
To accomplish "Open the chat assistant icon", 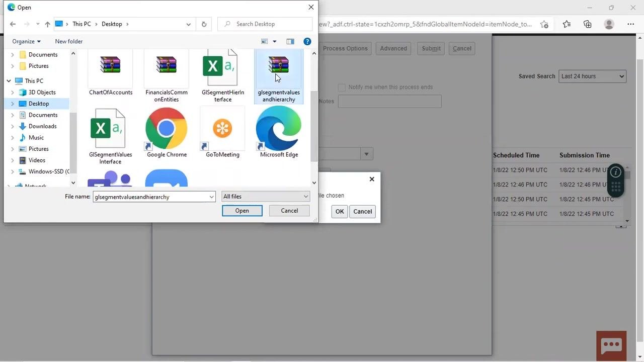I will [611, 345].
